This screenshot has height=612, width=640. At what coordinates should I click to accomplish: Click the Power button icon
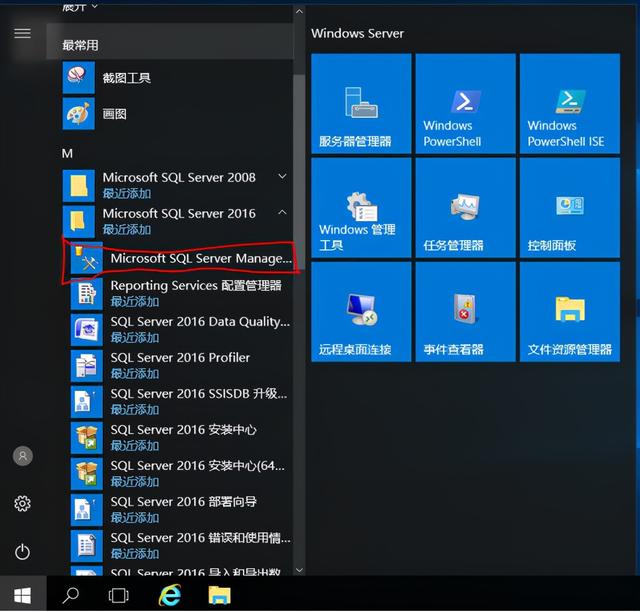[22, 552]
